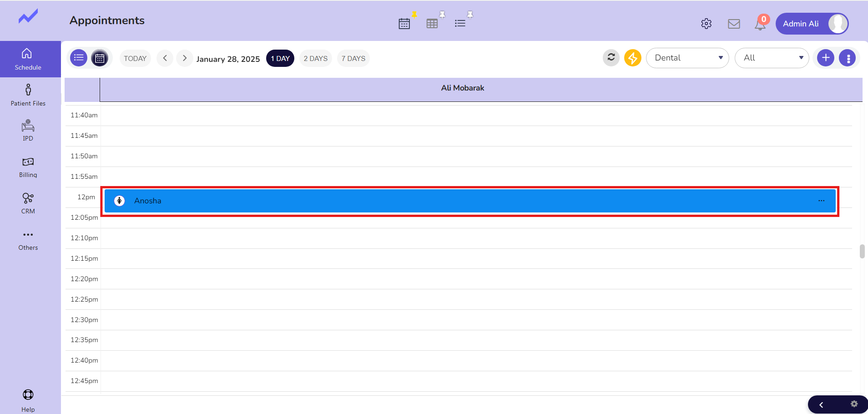Go to next day arrow
This screenshot has width=868, height=414.
[184, 58]
